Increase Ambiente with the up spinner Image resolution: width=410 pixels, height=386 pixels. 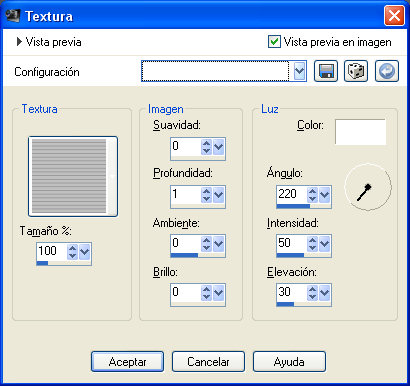point(206,240)
